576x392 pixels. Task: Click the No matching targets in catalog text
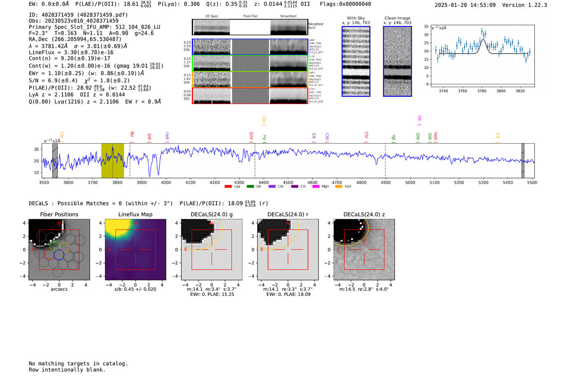click(x=78, y=364)
